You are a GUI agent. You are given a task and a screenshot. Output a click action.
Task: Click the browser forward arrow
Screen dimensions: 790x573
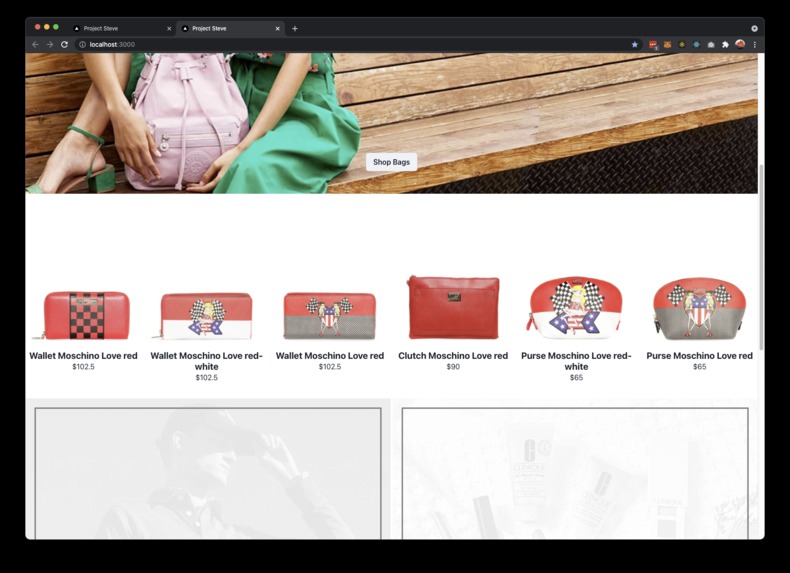point(49,44)
